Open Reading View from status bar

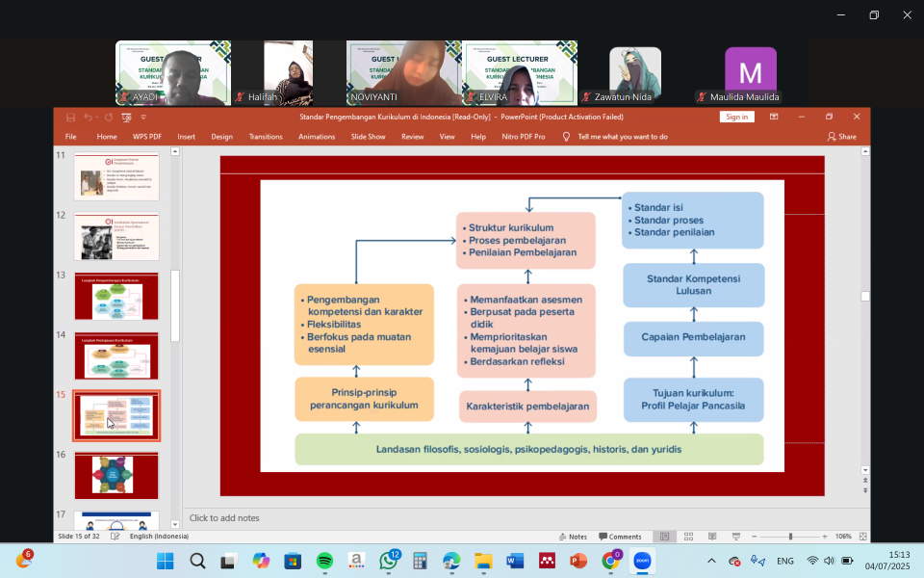click(711, 537)
